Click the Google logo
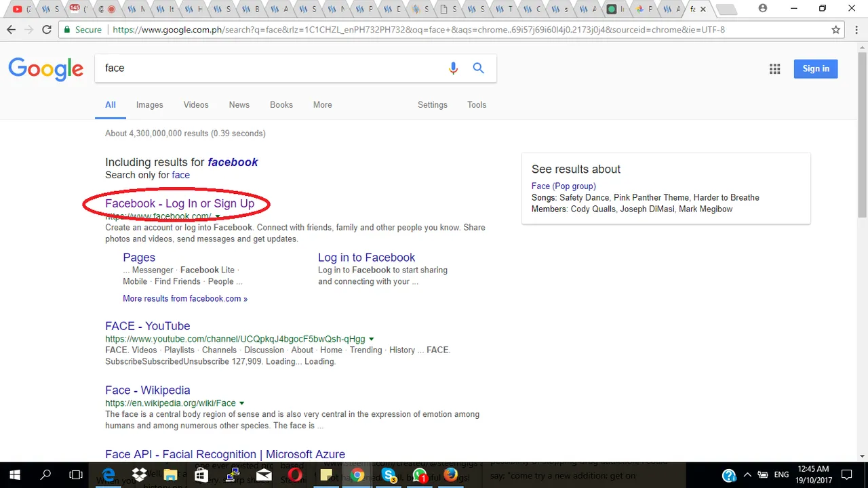Viewport: 868px width, 488px height. [x=45, y=68]
